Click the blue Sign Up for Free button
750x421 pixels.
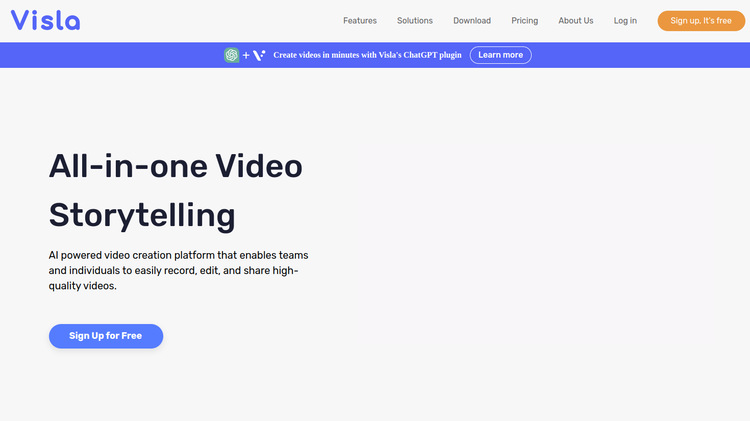pyautogui.click(x=106, y=336)
